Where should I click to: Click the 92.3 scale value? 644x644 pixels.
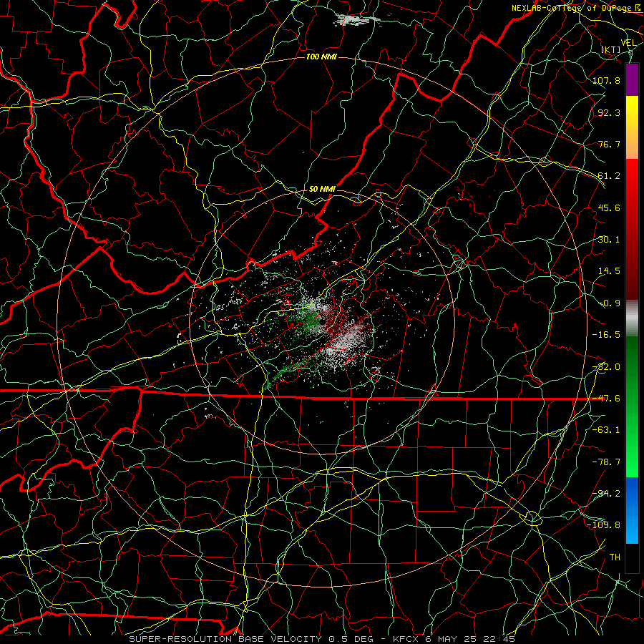click(609, 112)
